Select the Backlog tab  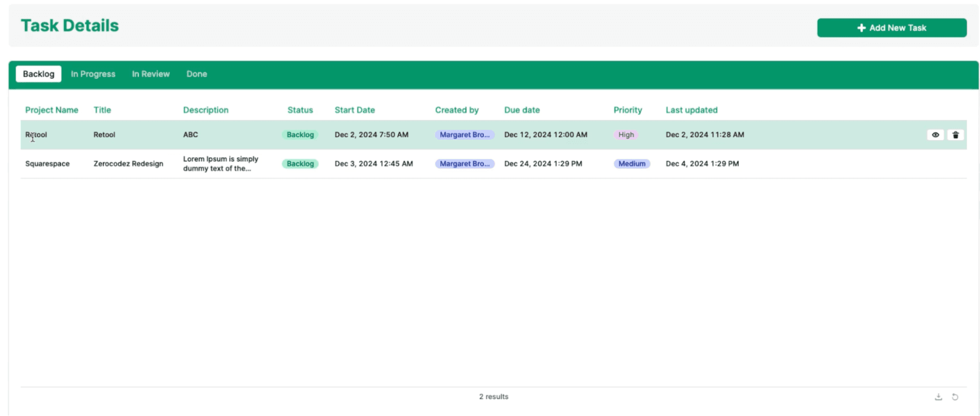pos(38,74)
